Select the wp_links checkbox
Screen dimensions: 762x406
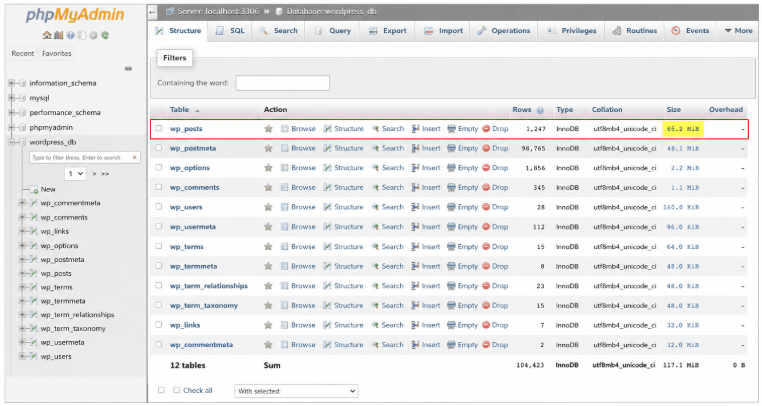(x=158, y=324)
